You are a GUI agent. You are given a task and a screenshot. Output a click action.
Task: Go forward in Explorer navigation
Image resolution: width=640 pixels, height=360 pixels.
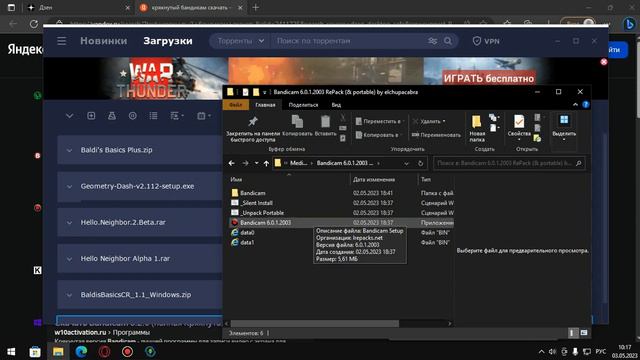coord(245,163)
